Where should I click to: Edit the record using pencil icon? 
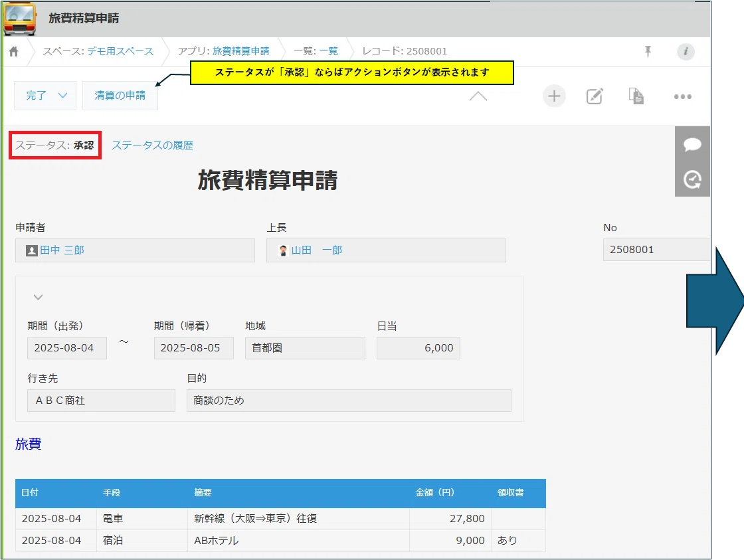[595, 96]
